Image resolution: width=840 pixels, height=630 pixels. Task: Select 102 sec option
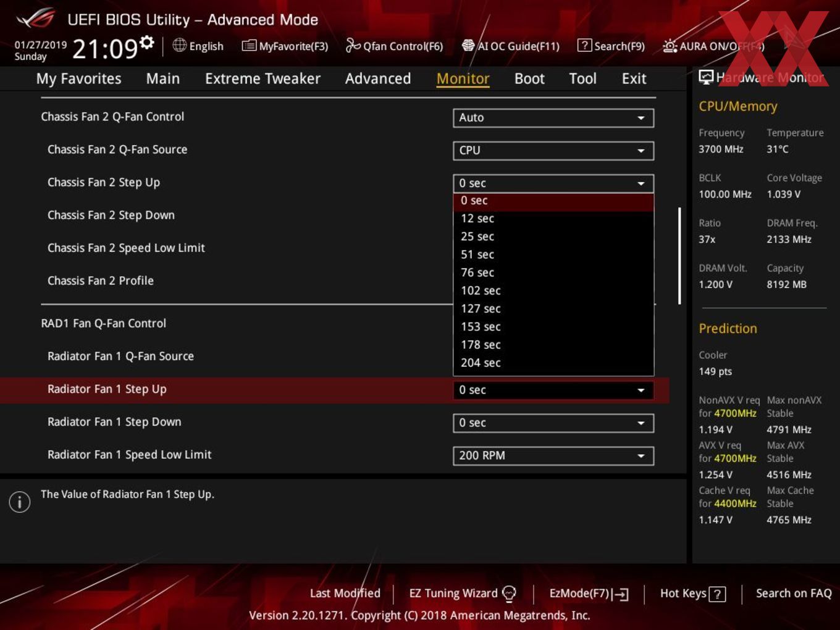pyautogui.click(x=553, y=290)
